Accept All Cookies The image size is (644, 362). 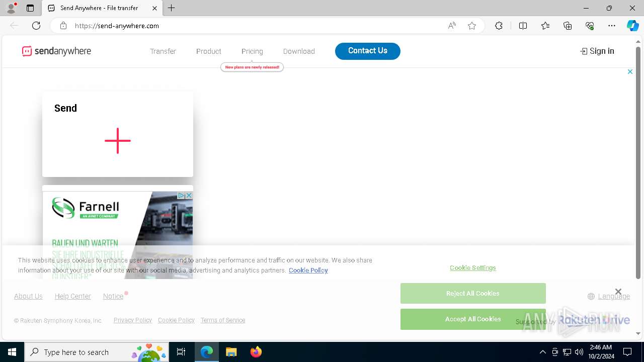(473, 319)
